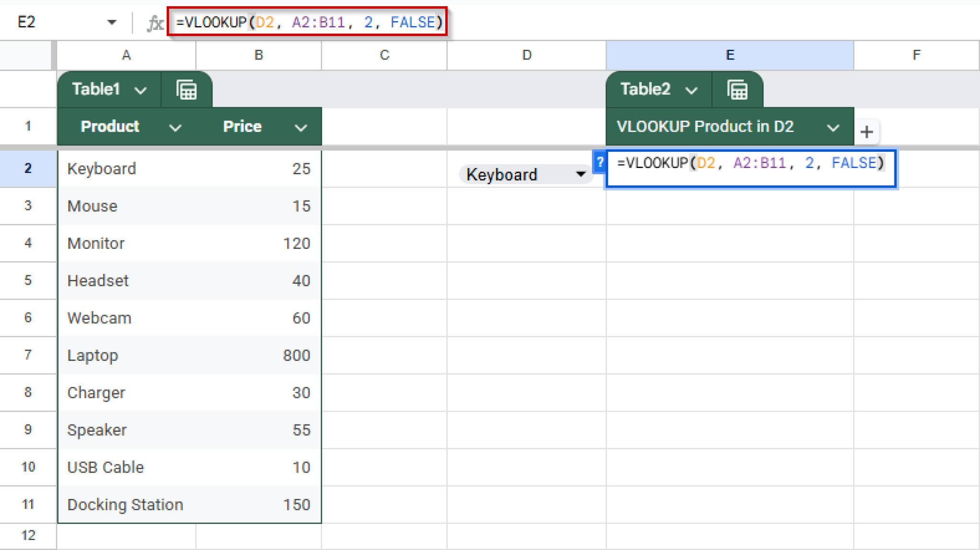Open the Price column header dropdown
Viewport: 980px width, 550px height.
tap(301, 127)
